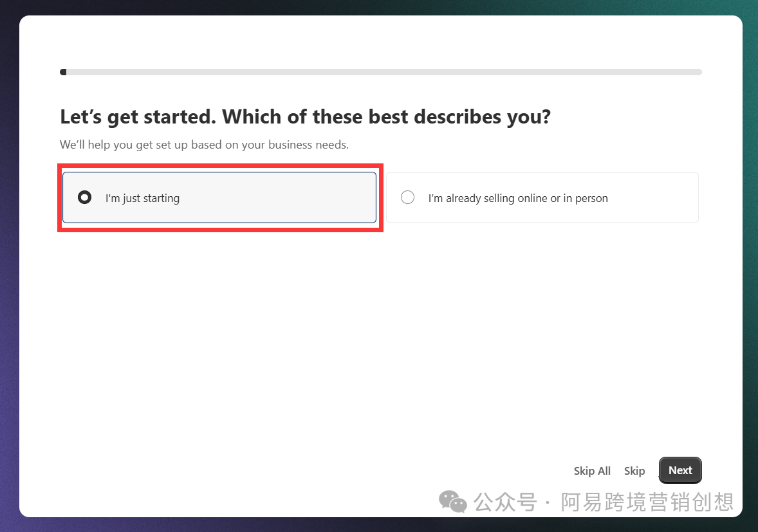The image size is (758, 532).
Task: Click the 阿易跨境营销创想 watermark name
Action: pyautogui.click(x=647, y=502)
